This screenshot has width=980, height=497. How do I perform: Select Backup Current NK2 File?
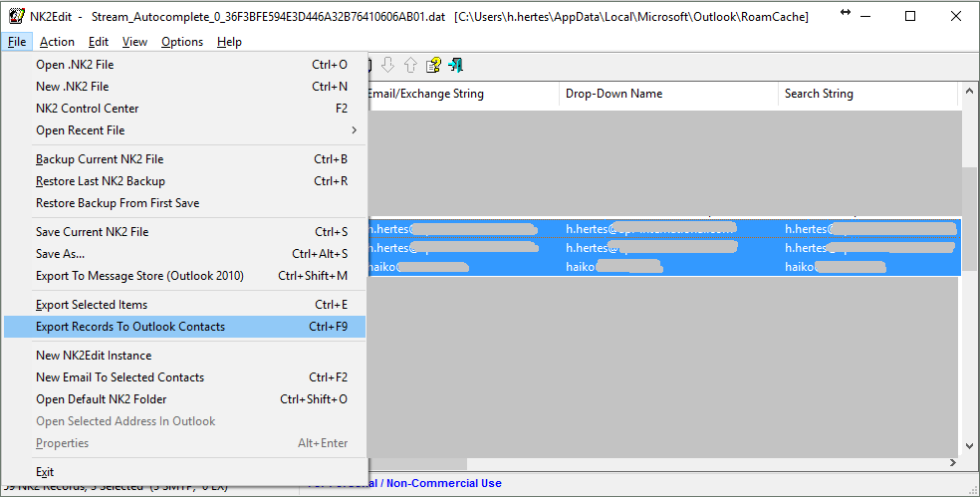pyautogui.click(x=184, y=158)
